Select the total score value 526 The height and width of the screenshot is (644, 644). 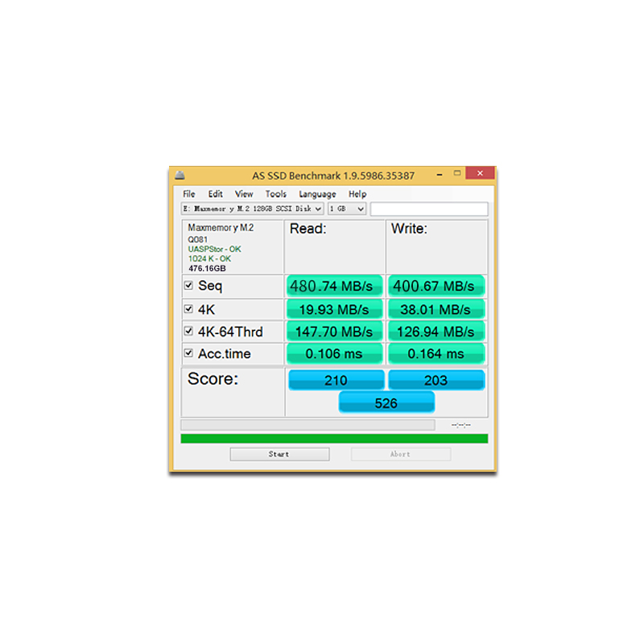(386, 402)
